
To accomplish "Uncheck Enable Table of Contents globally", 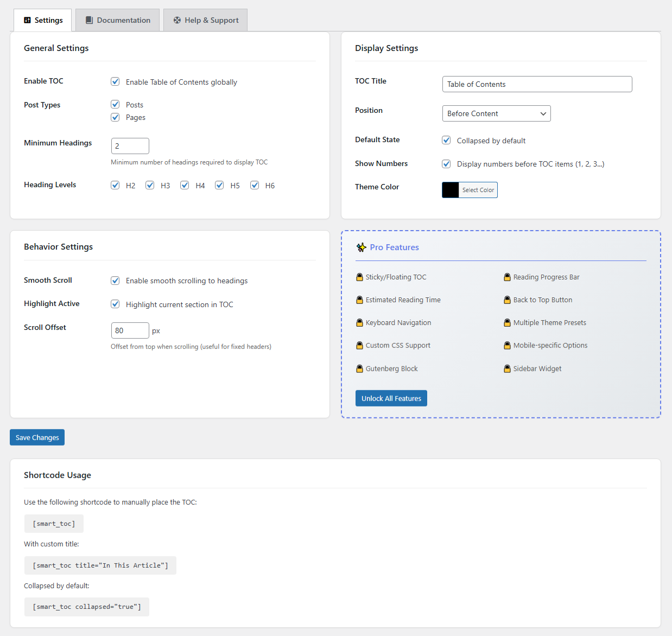I will click(x=115, y=81).
